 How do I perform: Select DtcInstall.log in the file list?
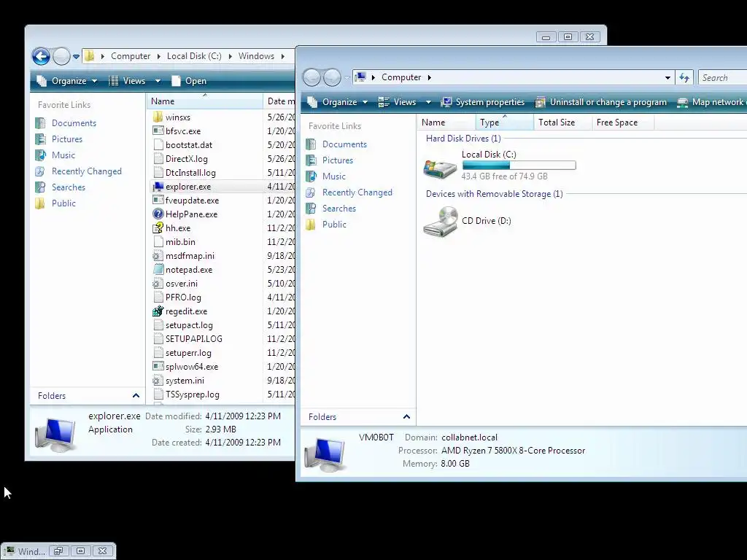click(190, 172)
